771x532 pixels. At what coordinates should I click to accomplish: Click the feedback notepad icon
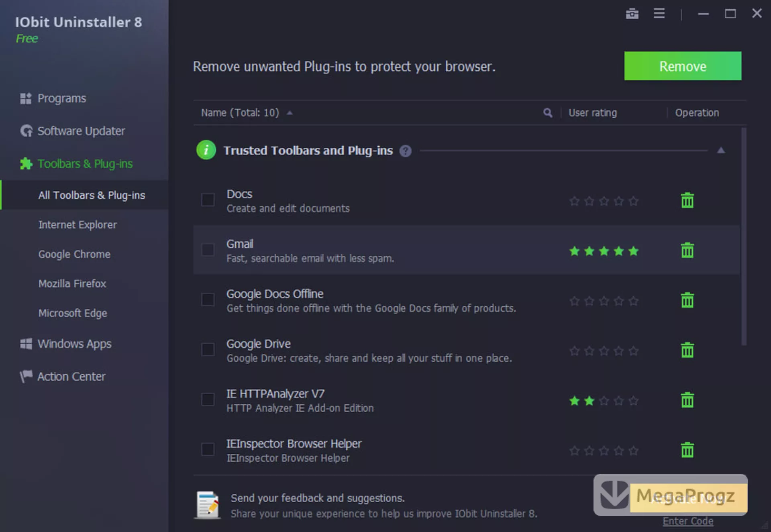(208, 505)
